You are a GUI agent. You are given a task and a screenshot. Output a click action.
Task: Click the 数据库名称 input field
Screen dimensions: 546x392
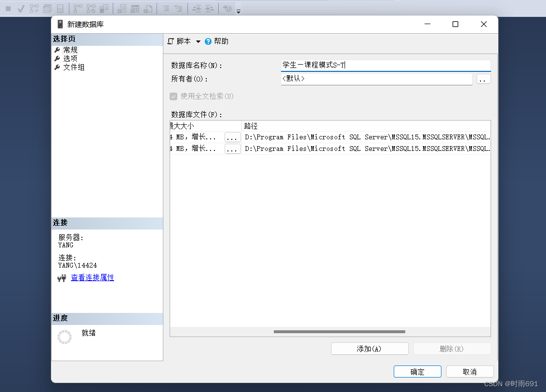(386, 65)
